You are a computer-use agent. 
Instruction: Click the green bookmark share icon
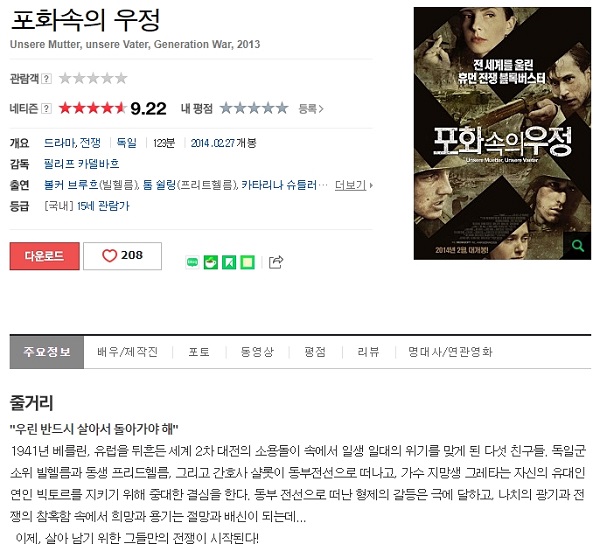pos(229,263)
